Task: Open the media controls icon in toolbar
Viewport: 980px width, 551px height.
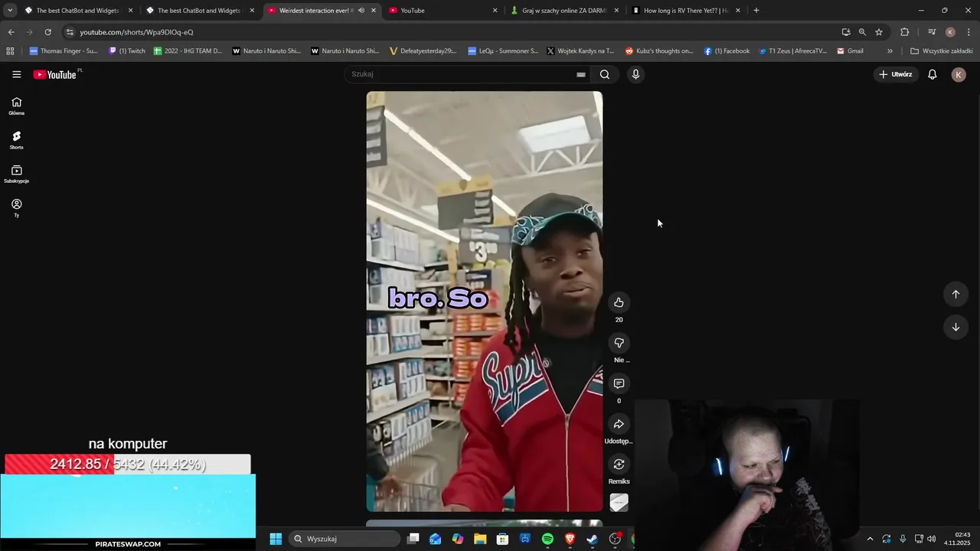Action: coord(932,32)
